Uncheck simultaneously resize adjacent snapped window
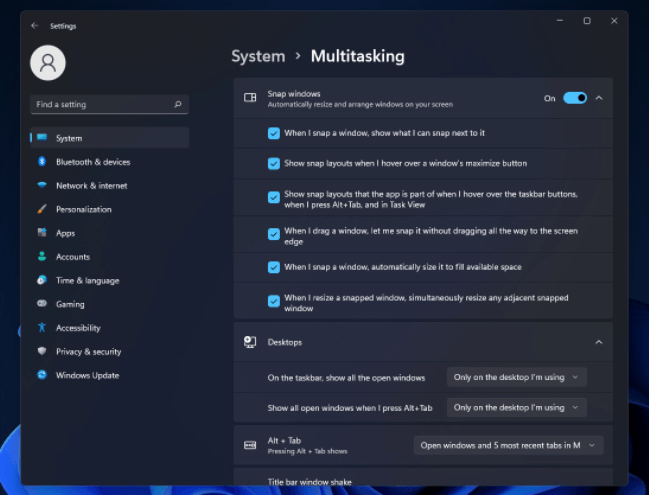The width and height of the screenshot is (649, 495). 274,301
